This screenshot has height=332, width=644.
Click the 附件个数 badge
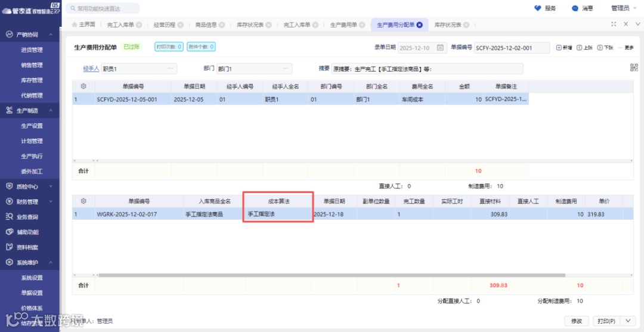[202, 47]
